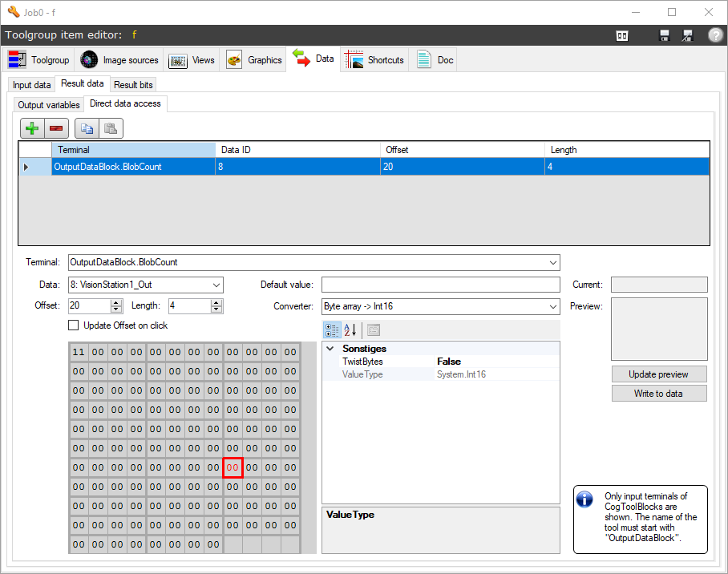Click the save-as icon in header
The width and height of the screenshot is (728, 574).
coord(687,36)
